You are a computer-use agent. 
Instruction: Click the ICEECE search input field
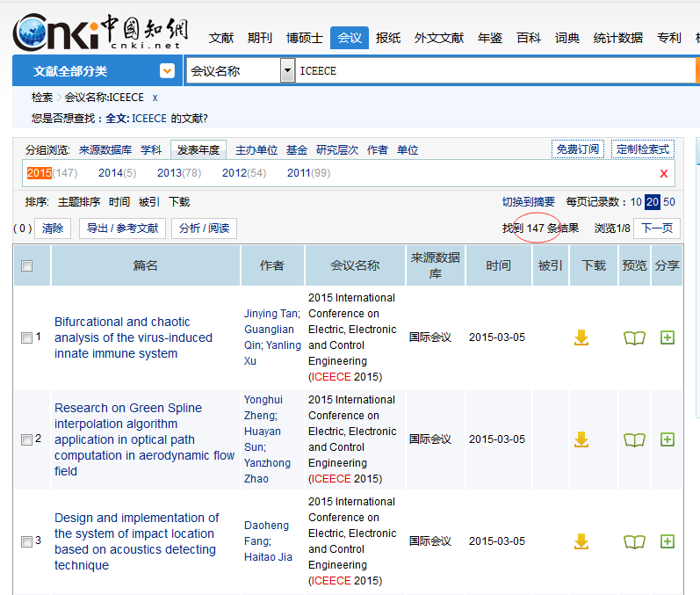click(495, 70)
